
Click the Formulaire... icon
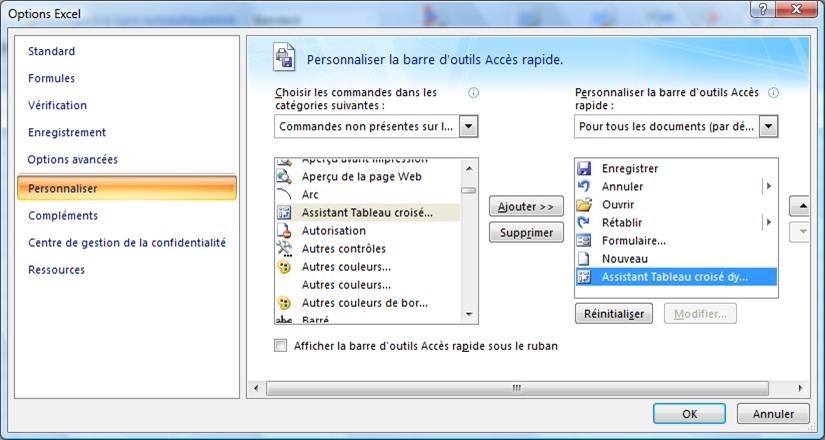pos(584,241)
